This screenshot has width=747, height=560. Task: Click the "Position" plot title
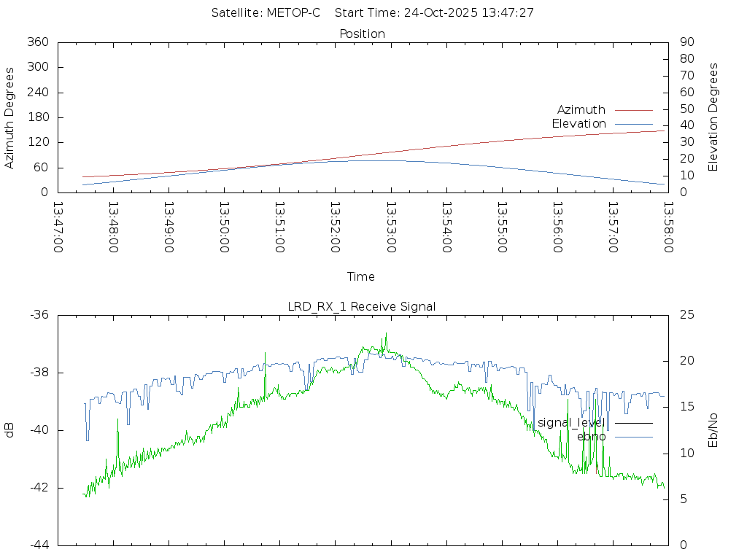coord(362,34)
